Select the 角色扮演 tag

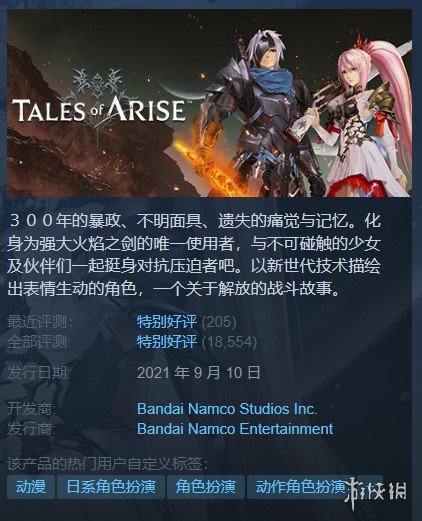point(205,487)
